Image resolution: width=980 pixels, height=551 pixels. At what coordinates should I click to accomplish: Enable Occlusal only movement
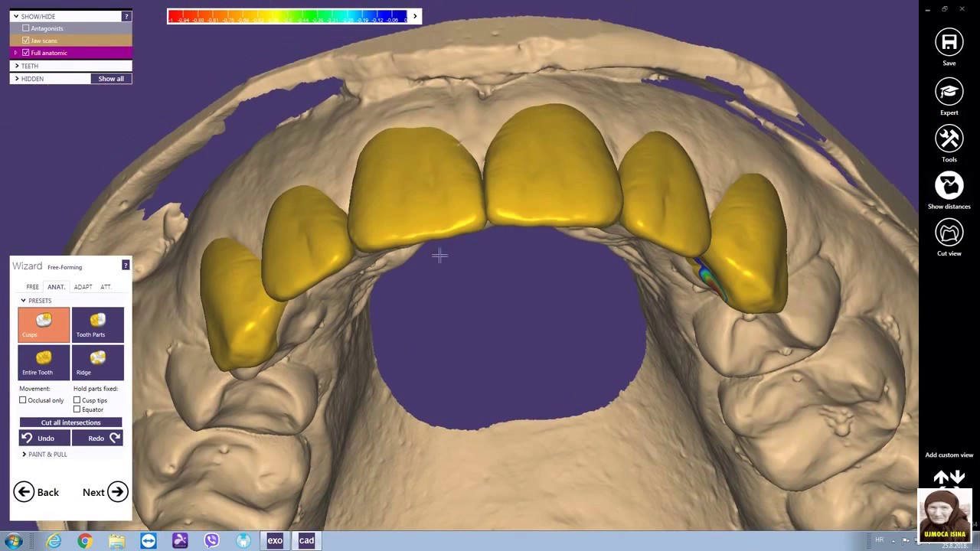(23, 400)
